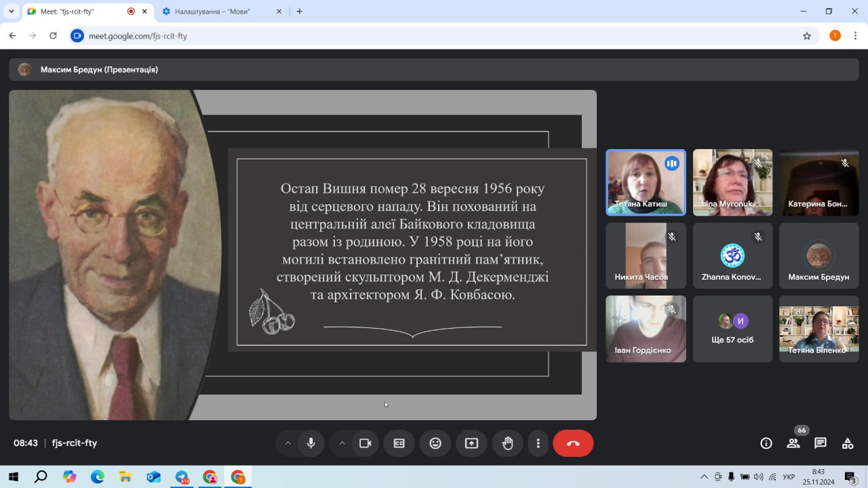This screenshot has width=868, height=488.
Task: Show the participants list with 66 badge
Action: click(793, 443)
